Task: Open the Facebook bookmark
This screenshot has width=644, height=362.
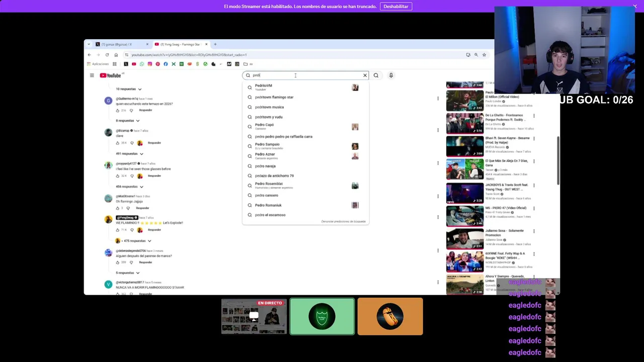Action: [x=166, y=64]
